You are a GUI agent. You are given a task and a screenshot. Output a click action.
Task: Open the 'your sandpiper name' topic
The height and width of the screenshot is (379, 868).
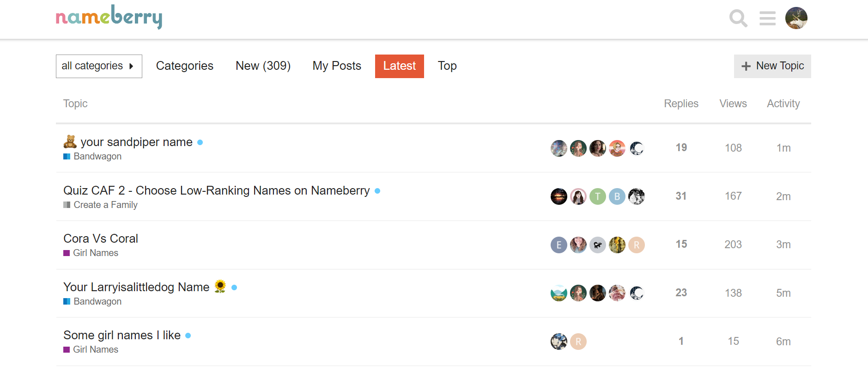tap(137, 142)
